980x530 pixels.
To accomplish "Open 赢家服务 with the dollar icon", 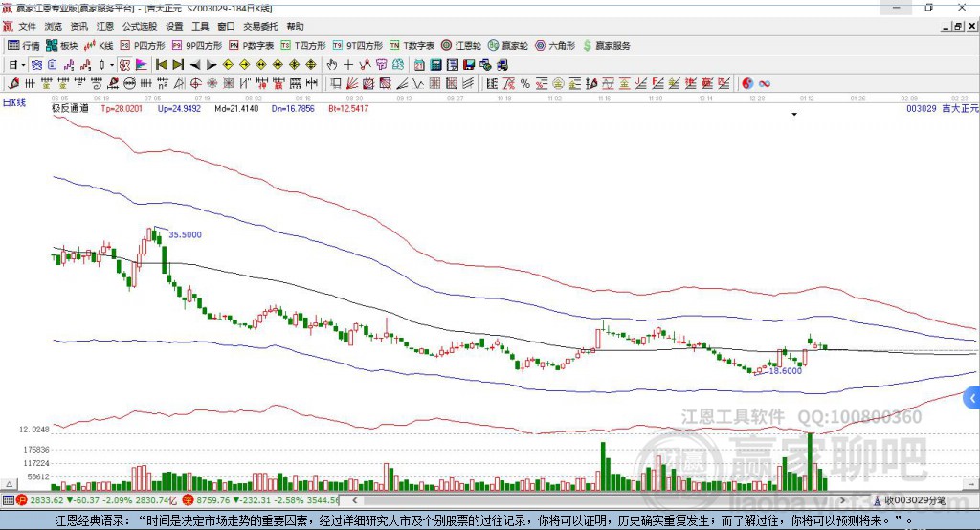I will coord(606,46).
